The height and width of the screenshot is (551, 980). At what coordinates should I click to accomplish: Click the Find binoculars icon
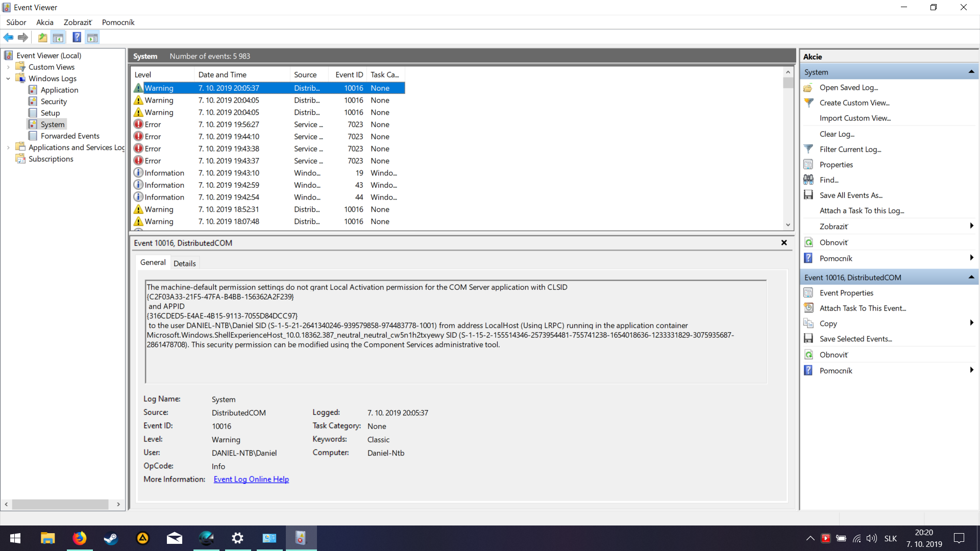(x=808, y=180)
